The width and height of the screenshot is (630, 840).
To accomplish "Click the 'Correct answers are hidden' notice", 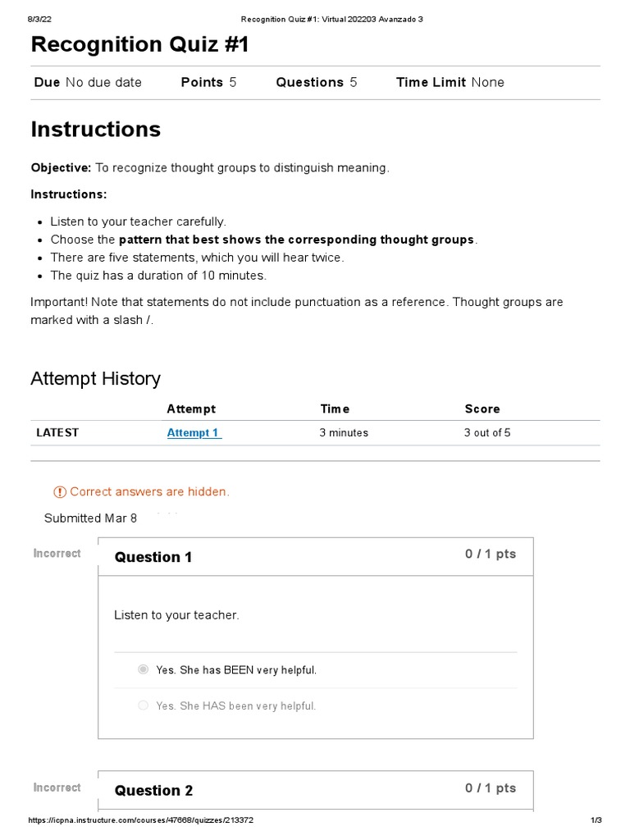I will click(149, 492).
